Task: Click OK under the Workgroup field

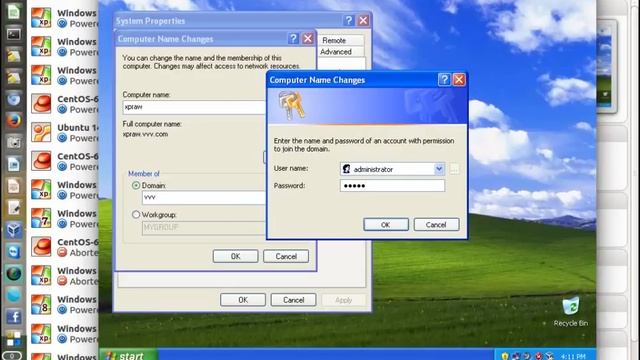Action: (236, 256)
